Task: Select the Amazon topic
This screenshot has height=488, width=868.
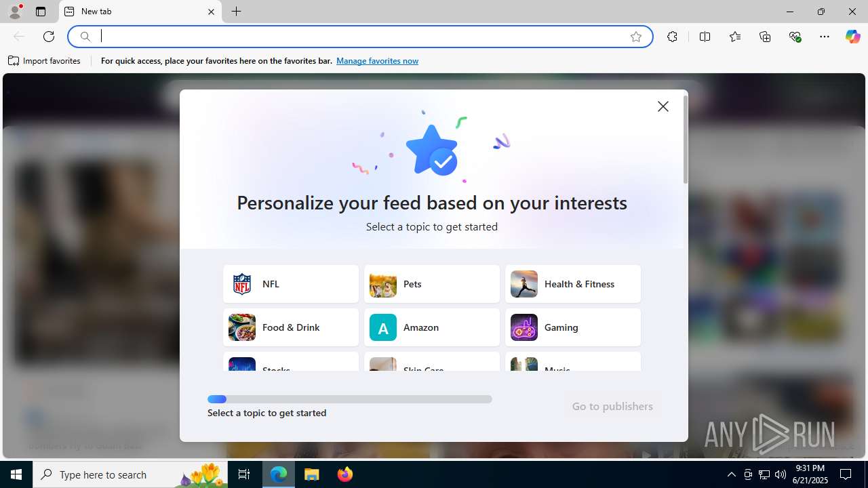Action: pyautogui.click(x=432, y=327)
